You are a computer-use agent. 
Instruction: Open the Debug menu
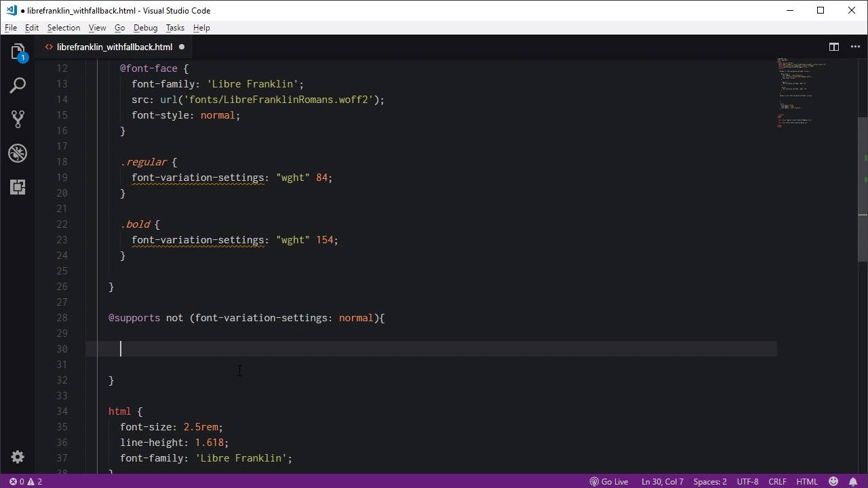tap(145, 28)
